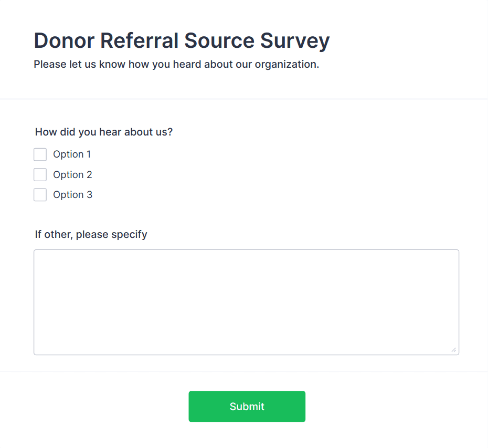This screenshot has width=488, height=448.
Task: Click the 'If other, please specify' label
Action: point(91,234)
